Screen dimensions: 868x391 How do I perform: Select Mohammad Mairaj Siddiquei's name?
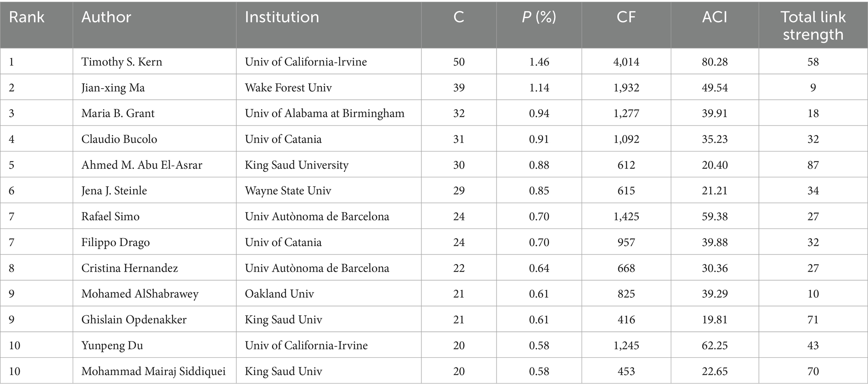click(154, 371)
